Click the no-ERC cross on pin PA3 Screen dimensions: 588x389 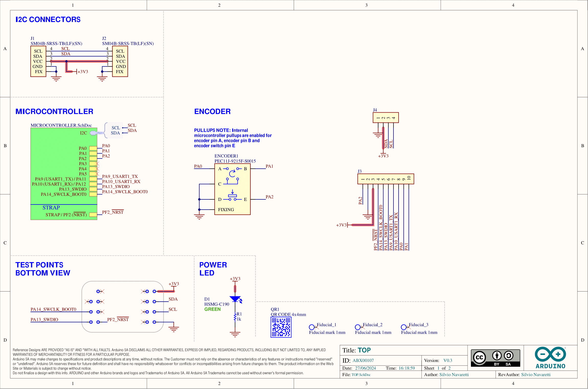97,164
